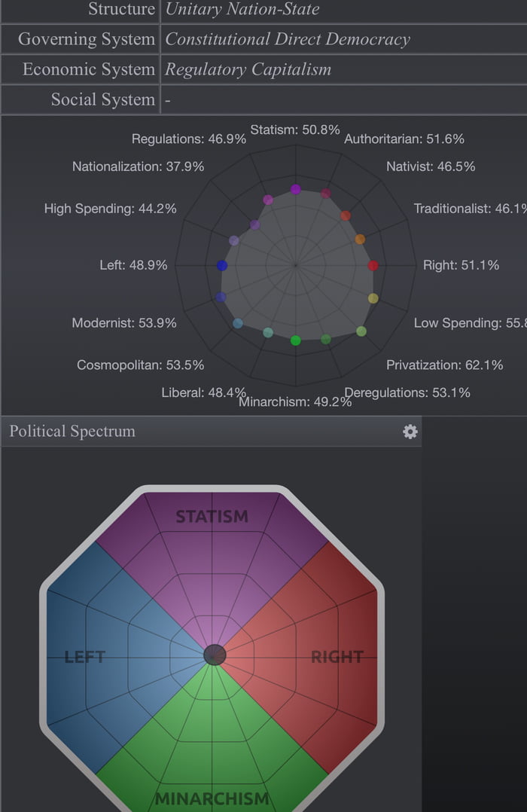Toggle the Privatization axis label
Viewport: 527px width, 812px height.
tap(444, 365)
